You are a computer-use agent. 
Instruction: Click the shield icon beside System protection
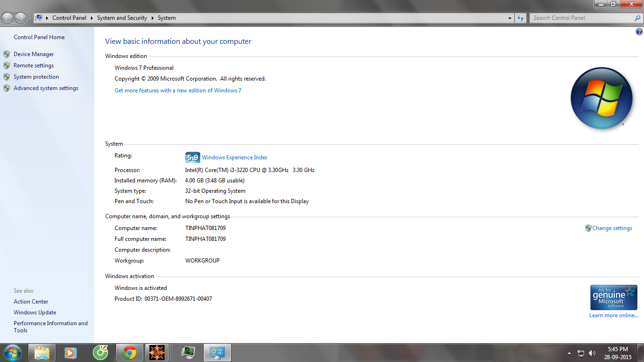coord(7,77)
